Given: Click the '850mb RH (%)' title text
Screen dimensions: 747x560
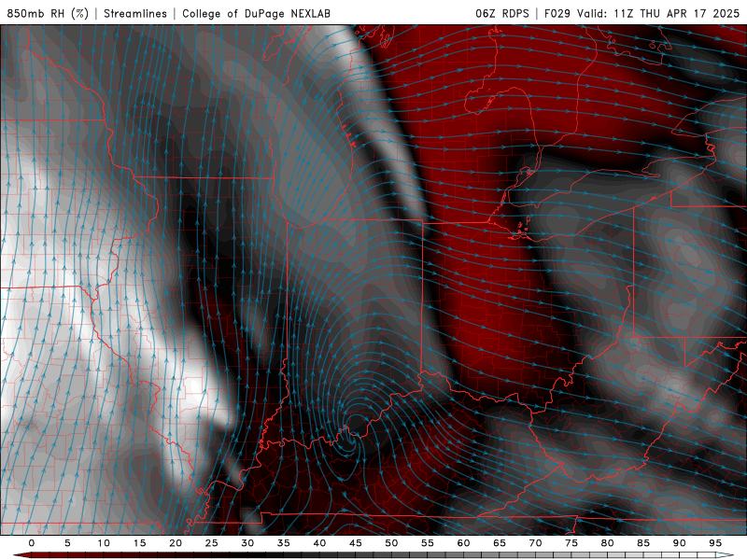Looking at the screenshot, I should click(48, 13).
